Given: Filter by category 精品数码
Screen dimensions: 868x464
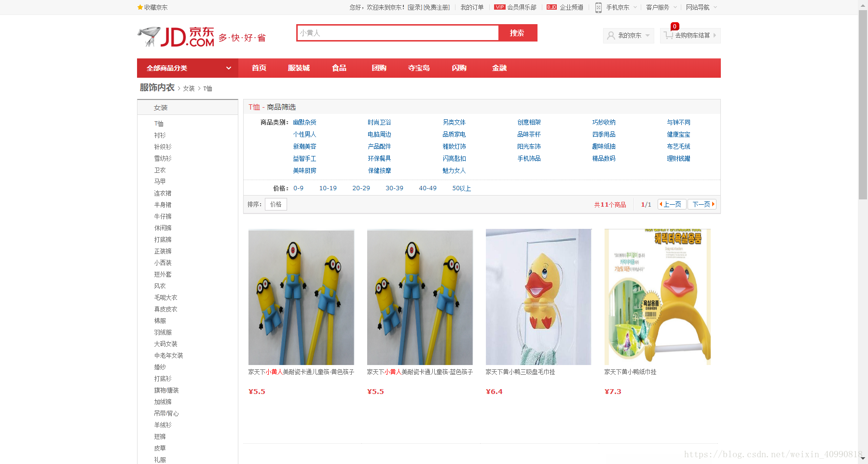Looking at the screenshot, I should [x=604, y=158].
